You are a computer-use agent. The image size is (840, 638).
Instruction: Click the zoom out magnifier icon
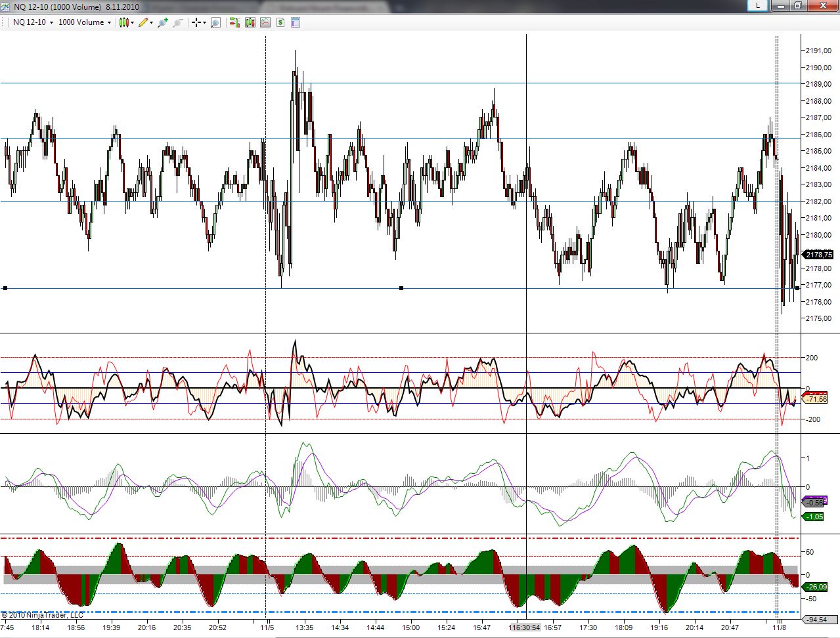click(177, 22)
